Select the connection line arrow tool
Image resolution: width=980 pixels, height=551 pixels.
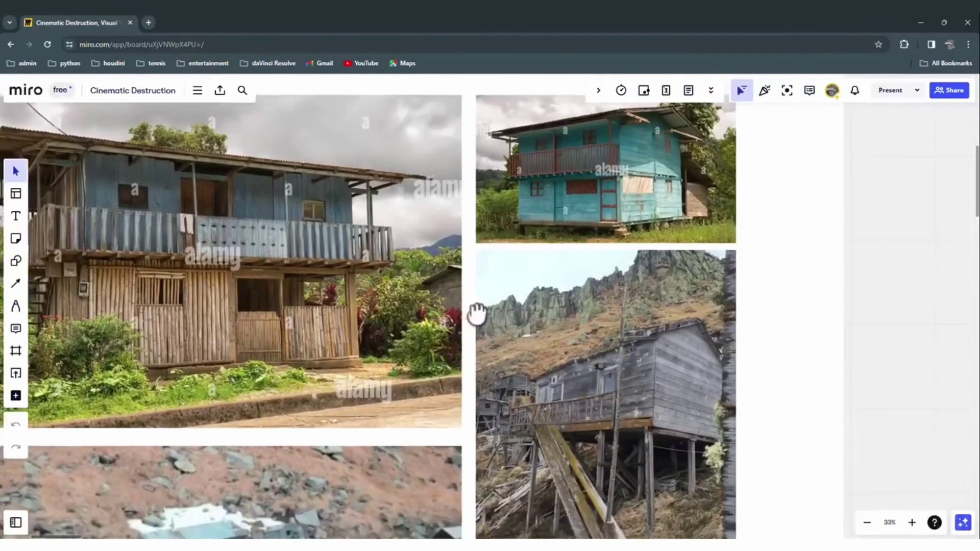tap(16, 283)
